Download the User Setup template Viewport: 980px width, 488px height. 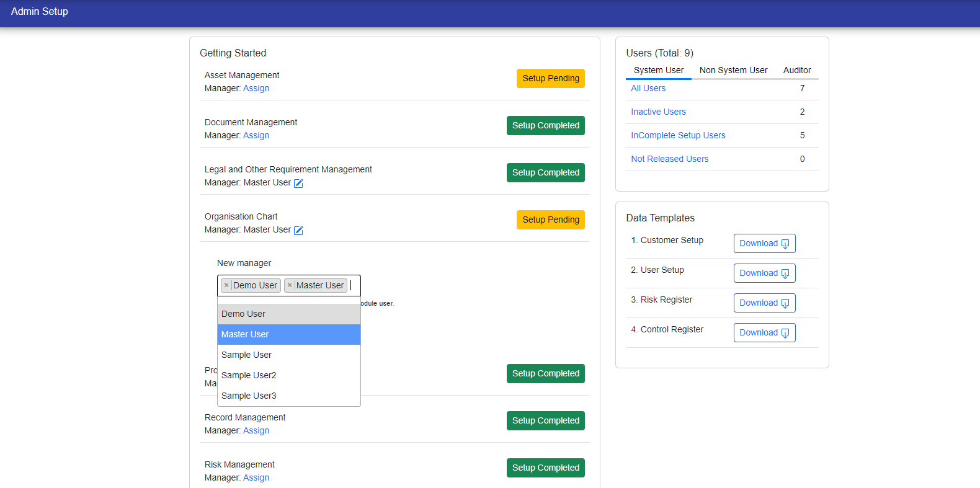[x=764, y=273]
